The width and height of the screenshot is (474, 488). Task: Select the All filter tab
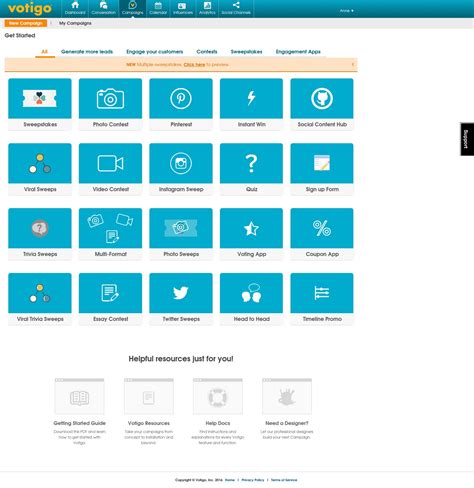(45, 52)
